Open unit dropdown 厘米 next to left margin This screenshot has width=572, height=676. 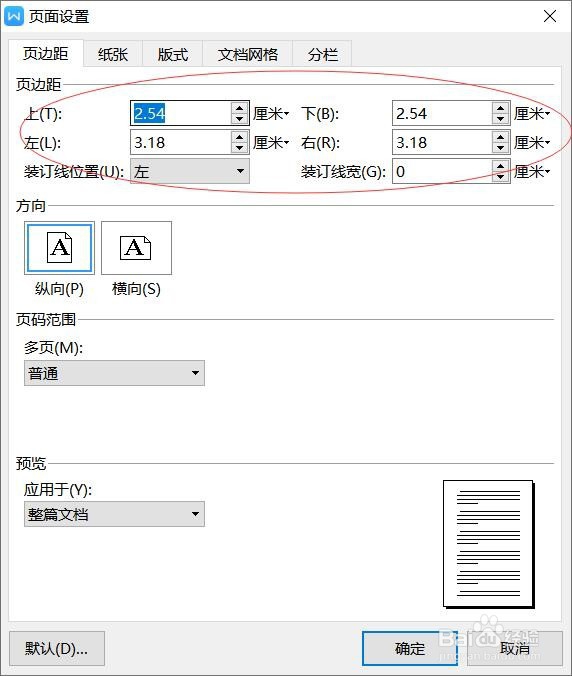pyautogui.click(x=271, y=143)
